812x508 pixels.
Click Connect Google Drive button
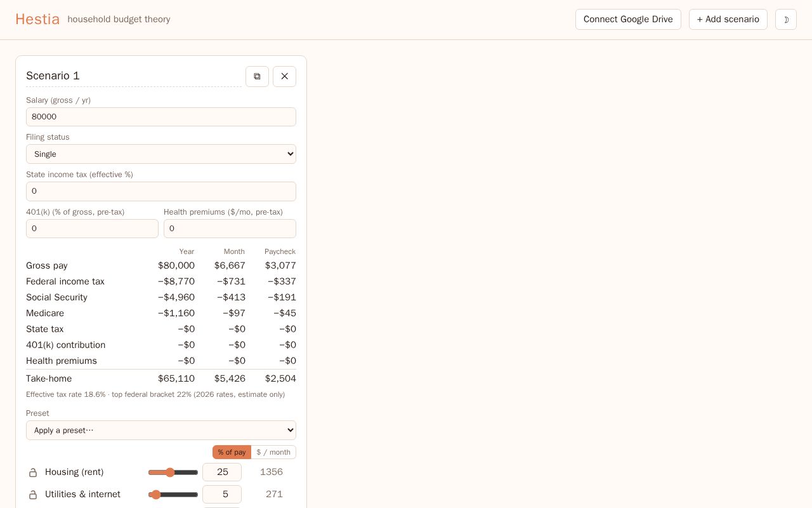point(628,20)
